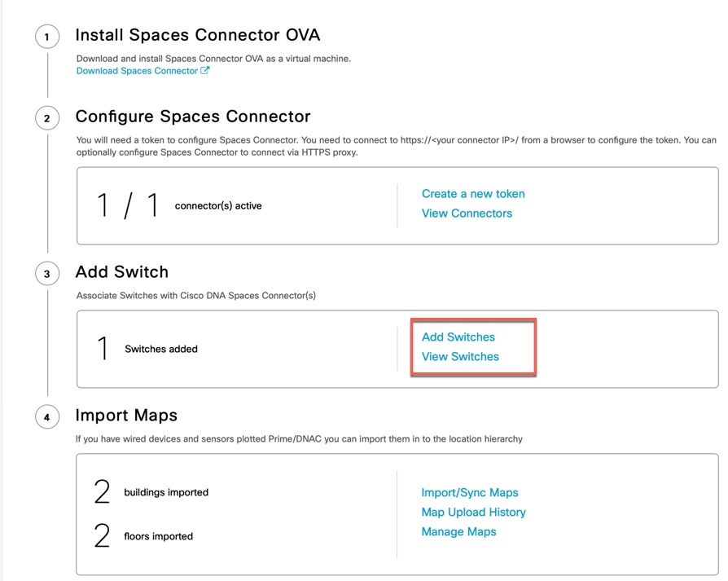Open Map Upload History

point(473,512)
